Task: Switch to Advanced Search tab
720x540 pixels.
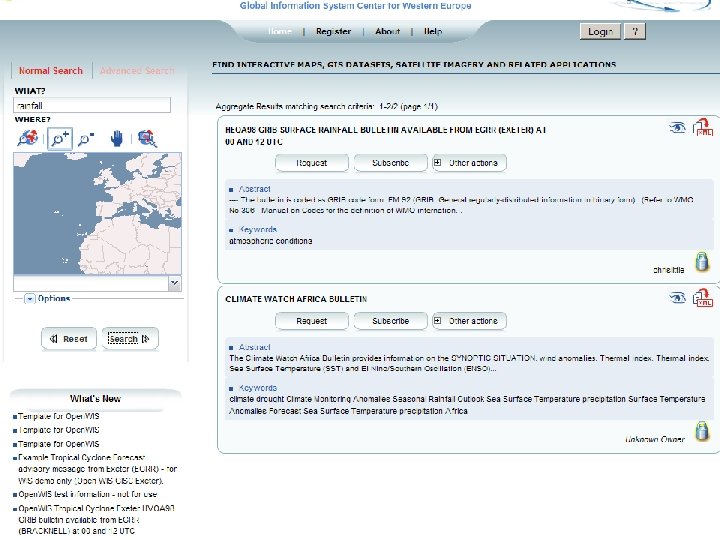Action: pos(137,71)
